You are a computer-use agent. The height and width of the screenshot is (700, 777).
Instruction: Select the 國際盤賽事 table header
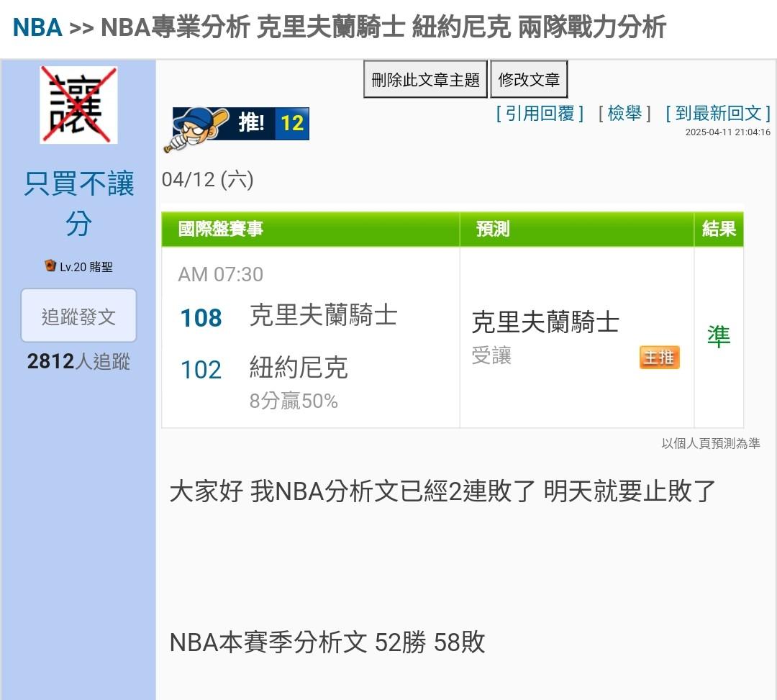(x=221, y=229)
